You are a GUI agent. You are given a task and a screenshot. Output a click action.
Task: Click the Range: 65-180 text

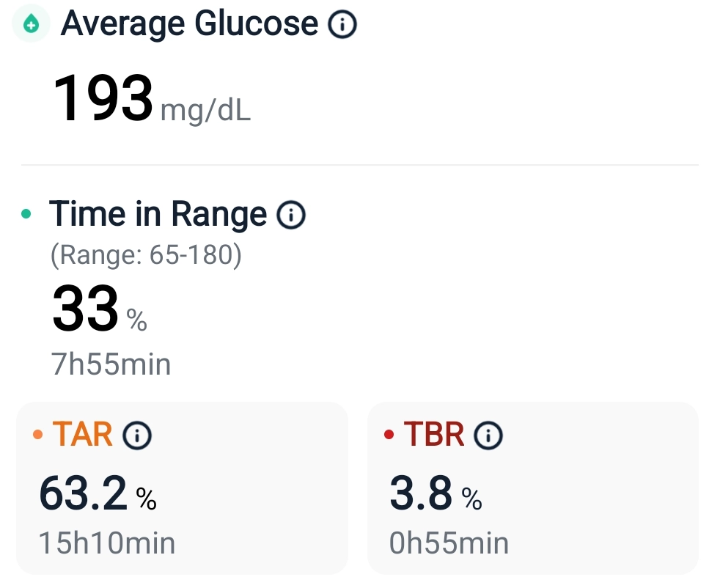(146, 255)
